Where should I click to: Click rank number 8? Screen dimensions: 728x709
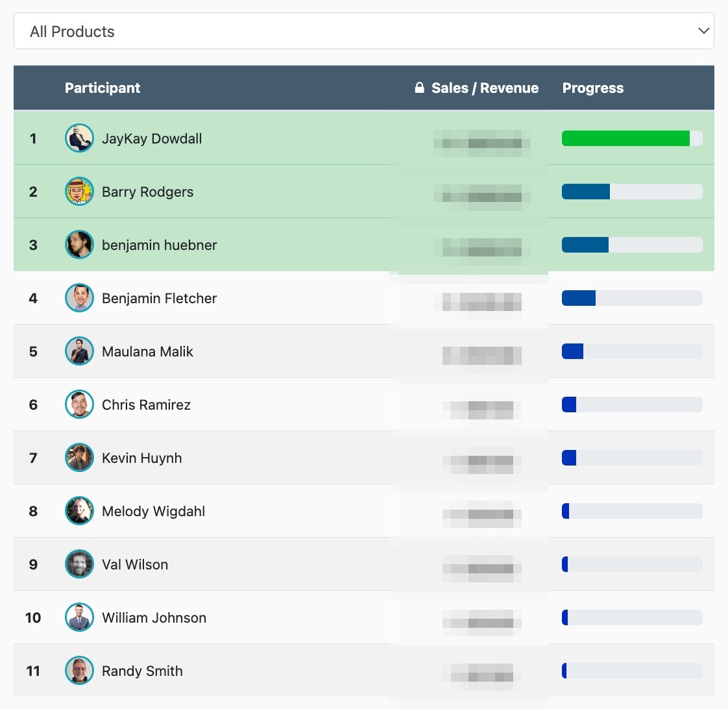(x=33, y=511)
